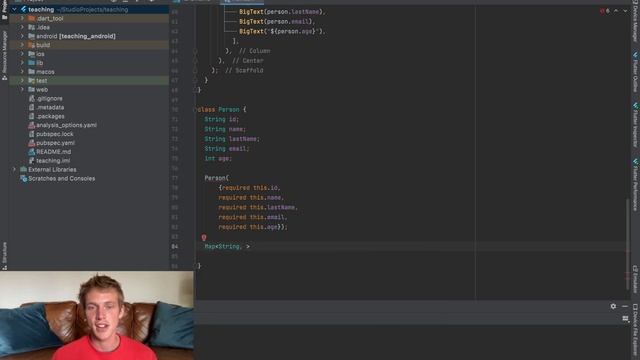The height and width of the screenshot is (360, 640).
Task: Expand the test folder chevron
Action: click(x=22, y=80)
